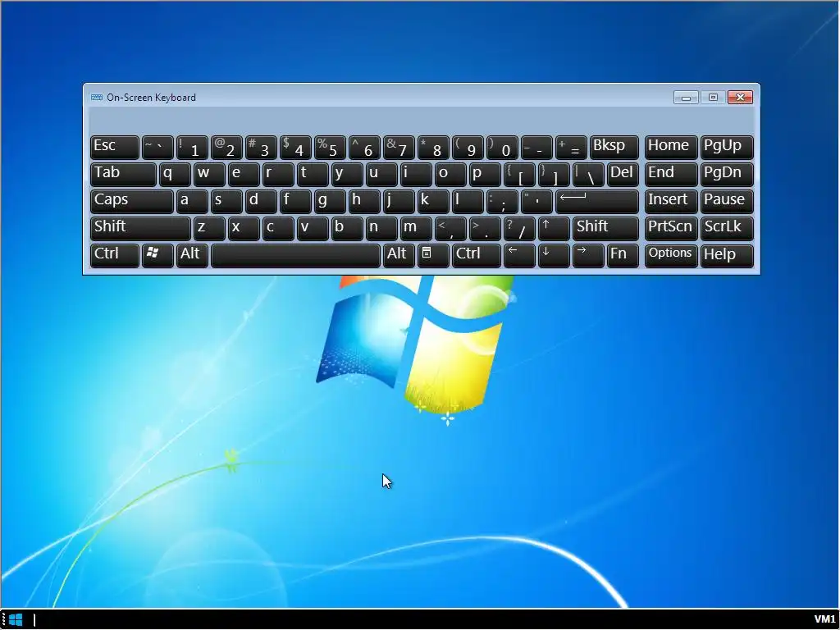
Task: Tap the right arrow key
Action: pyautogui.click(x=588, y=256)
